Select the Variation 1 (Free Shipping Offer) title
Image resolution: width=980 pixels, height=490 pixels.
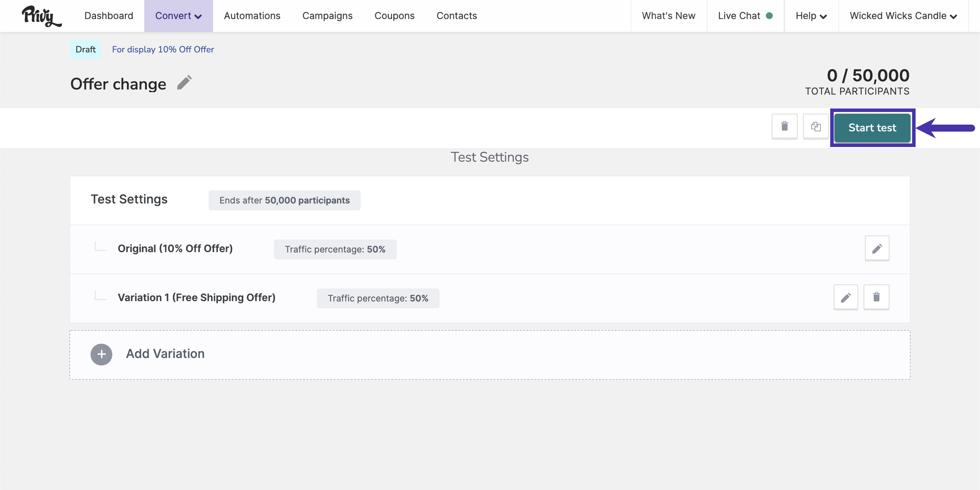(197, 297)
